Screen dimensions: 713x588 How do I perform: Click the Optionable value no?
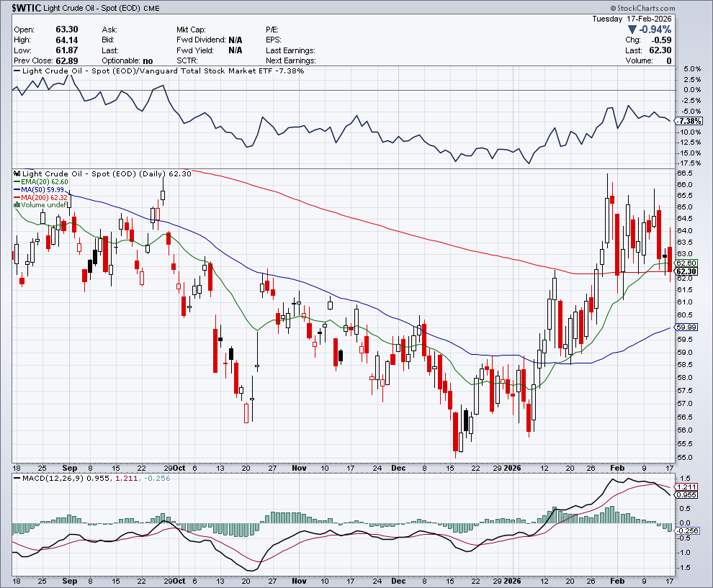click(148, 61)
